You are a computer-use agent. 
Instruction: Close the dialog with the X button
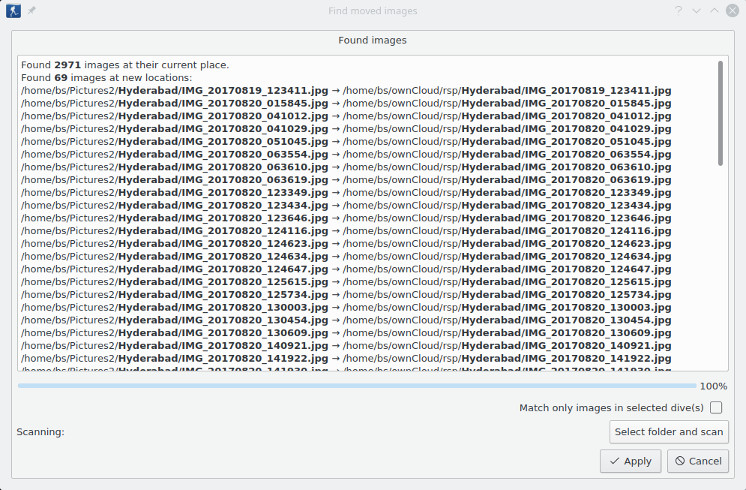point(732,10)
